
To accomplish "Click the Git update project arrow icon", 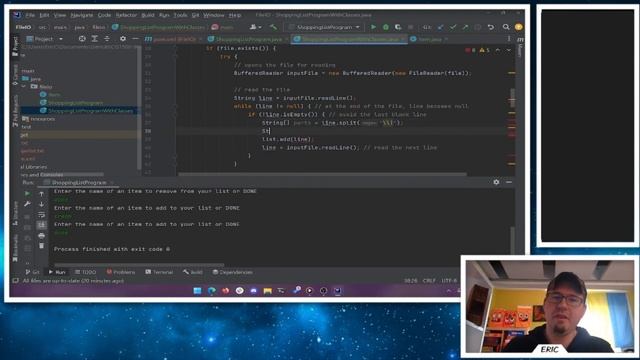I will point(440,27).
